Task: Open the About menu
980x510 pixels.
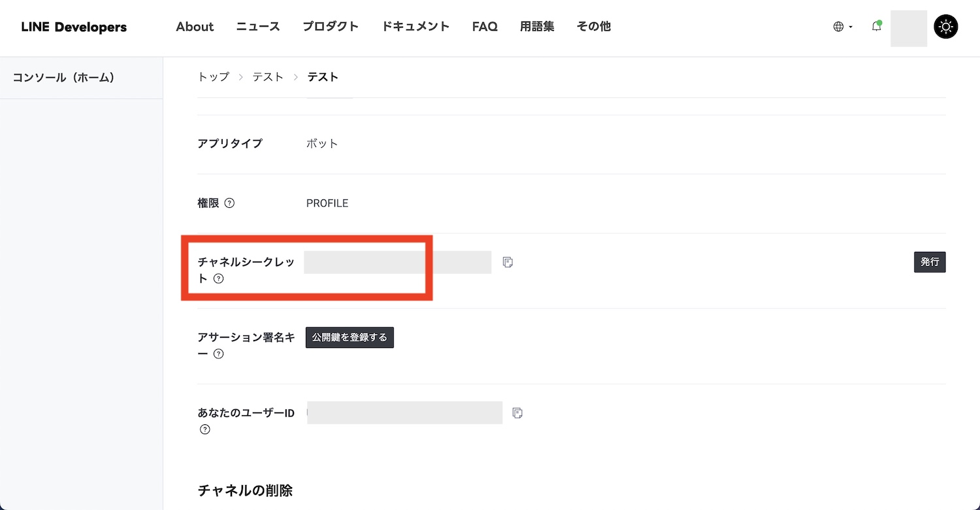Action: click(x=195, y=27)
